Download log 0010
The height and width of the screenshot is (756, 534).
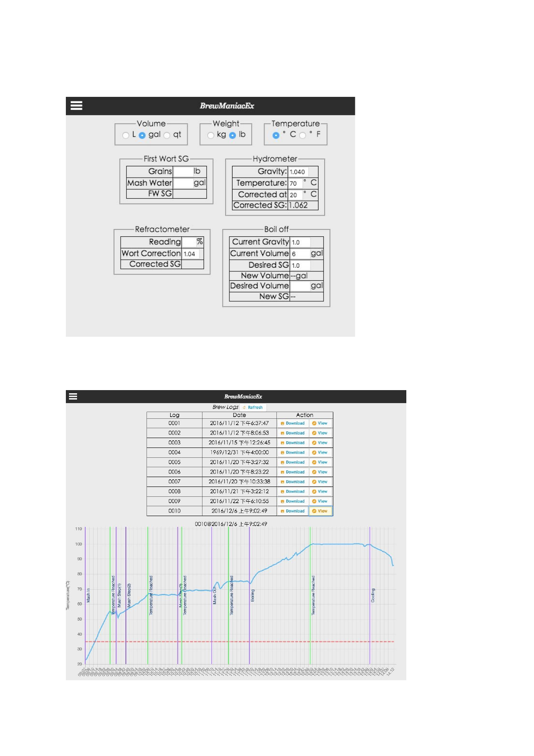pos(293,511)
